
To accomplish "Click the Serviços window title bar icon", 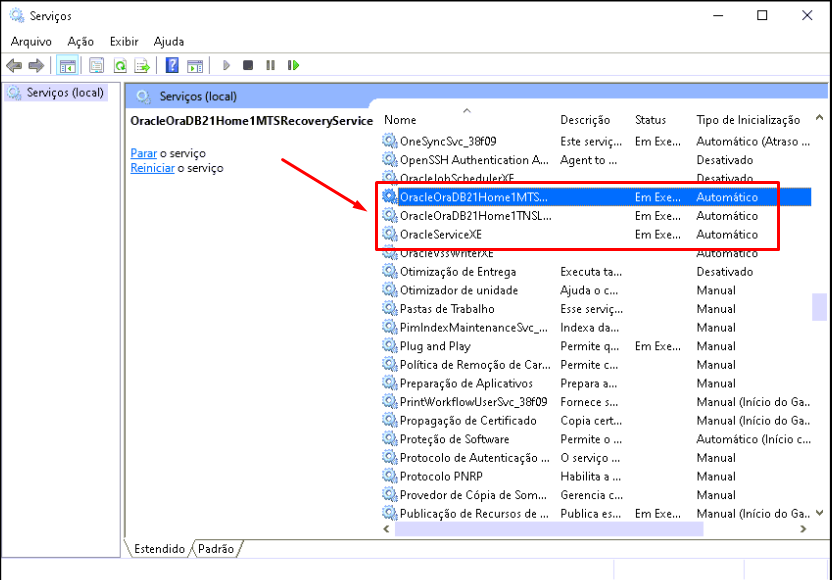I will point(17,15).
